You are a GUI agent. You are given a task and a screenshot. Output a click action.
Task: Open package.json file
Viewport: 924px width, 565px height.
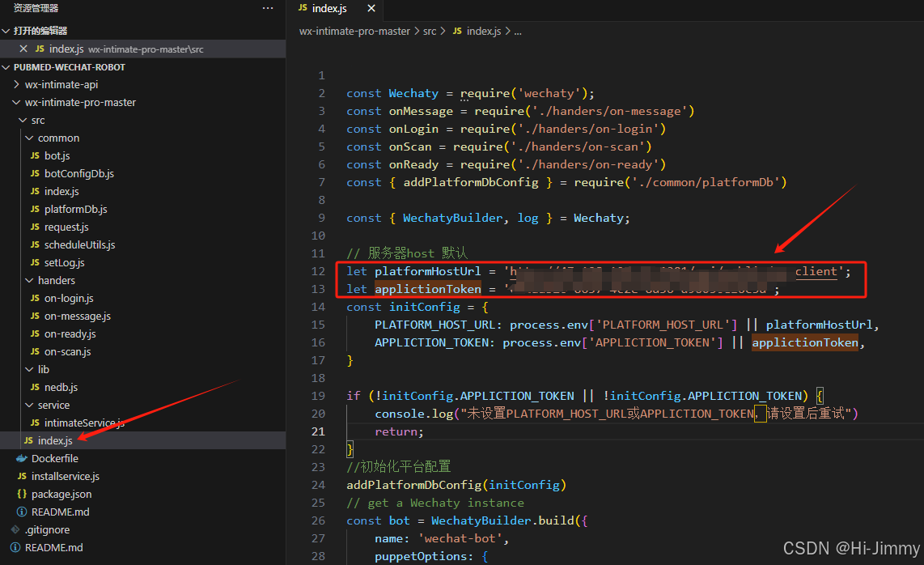coord(61,495)
